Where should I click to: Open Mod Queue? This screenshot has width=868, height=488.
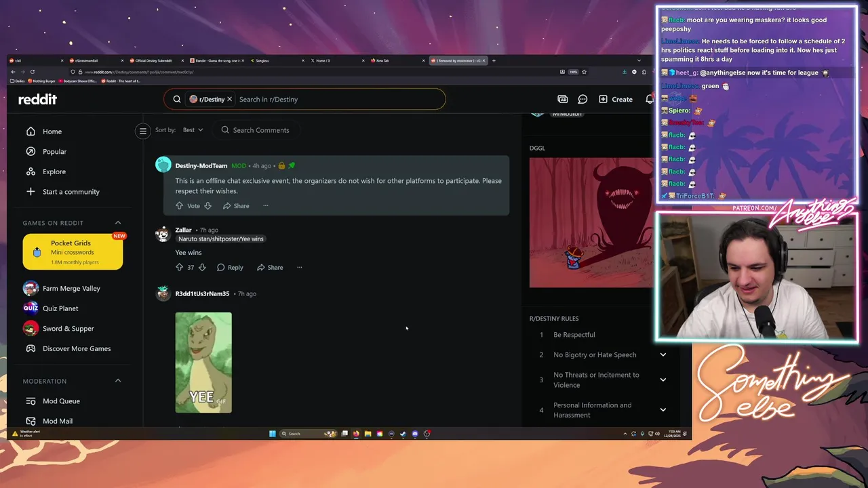tap(61, 401)
